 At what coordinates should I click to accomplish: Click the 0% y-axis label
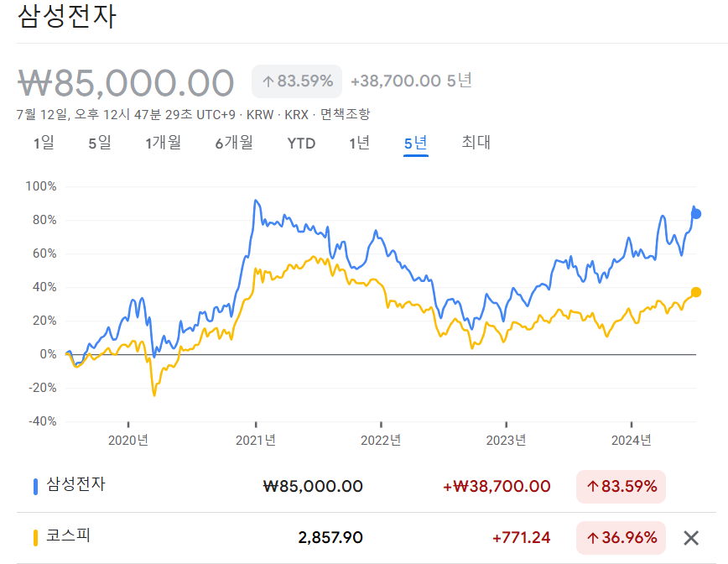pos(48,354)
